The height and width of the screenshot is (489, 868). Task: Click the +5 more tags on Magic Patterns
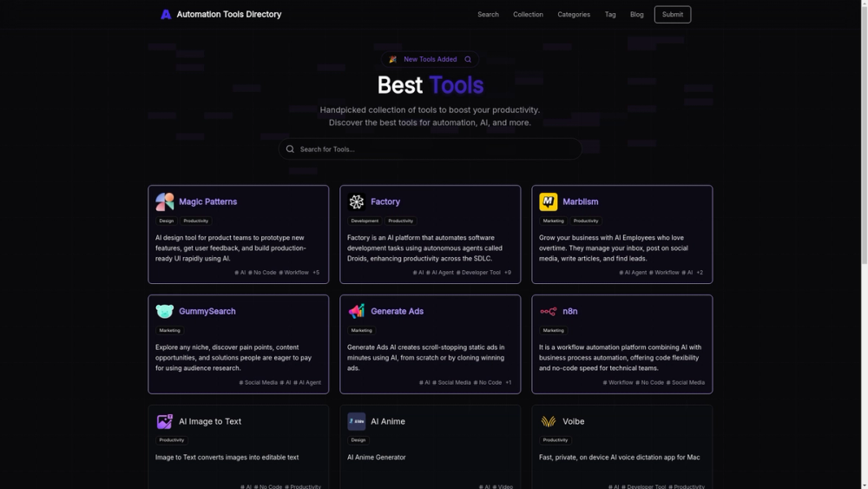[316, 273]
